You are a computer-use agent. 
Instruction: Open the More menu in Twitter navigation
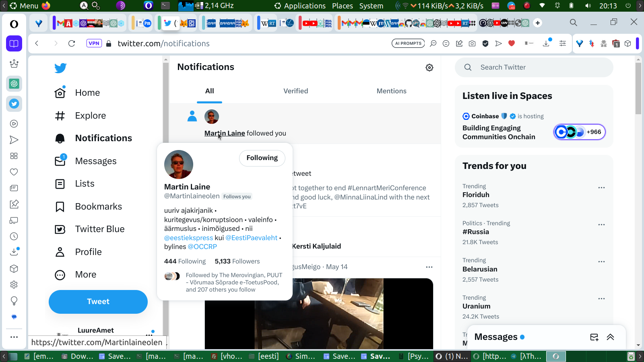pos(76,275)
